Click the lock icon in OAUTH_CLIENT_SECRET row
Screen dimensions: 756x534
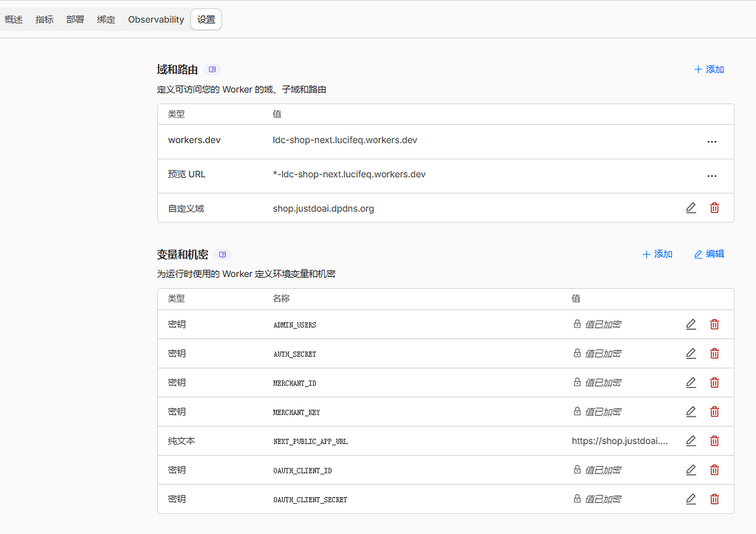coord(577,499)
